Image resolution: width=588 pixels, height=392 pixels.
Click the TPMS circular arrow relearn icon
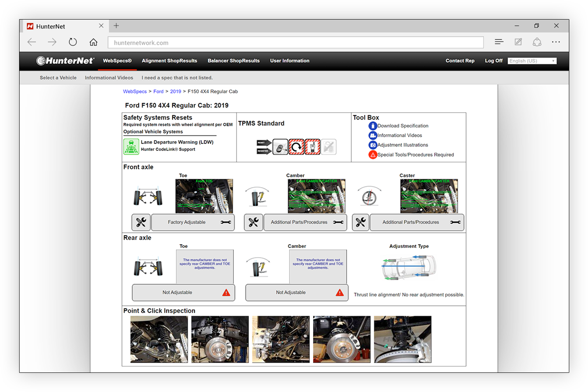(296, 147)
